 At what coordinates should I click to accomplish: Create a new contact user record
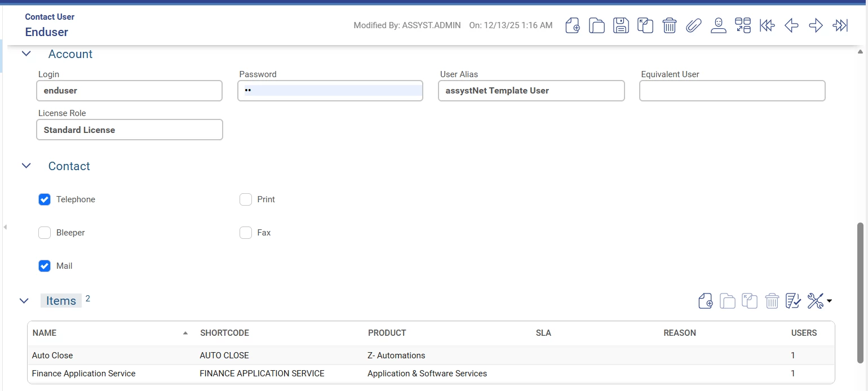tap(573, 25)
